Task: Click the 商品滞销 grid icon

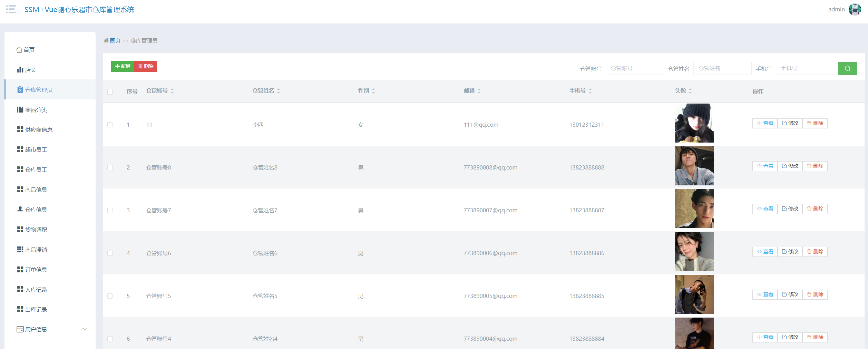Action: click(x=20, y=249)
